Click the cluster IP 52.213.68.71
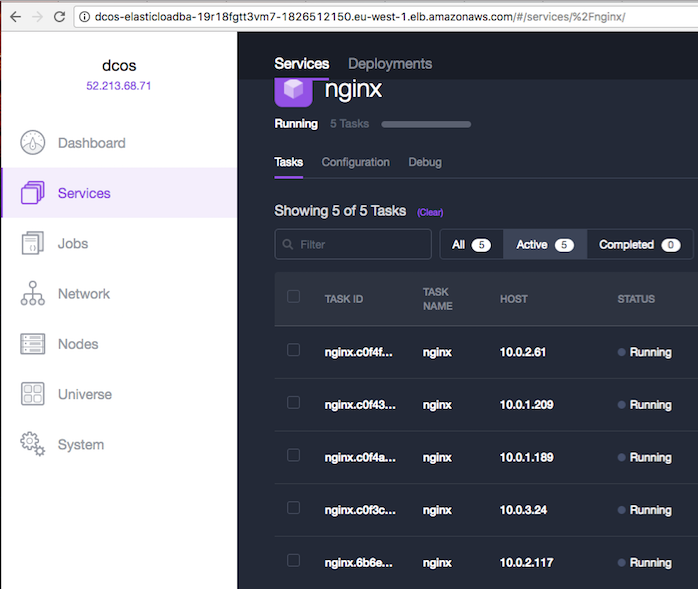Screen dimensions: 698x589 [x=119, y=85]
